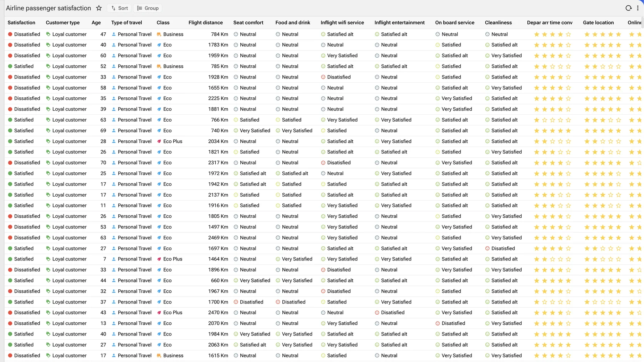Click the second Depar arr time star in 766 Km row
The height and width of the screenshot is (362, 644).
(x=545, y=120)
